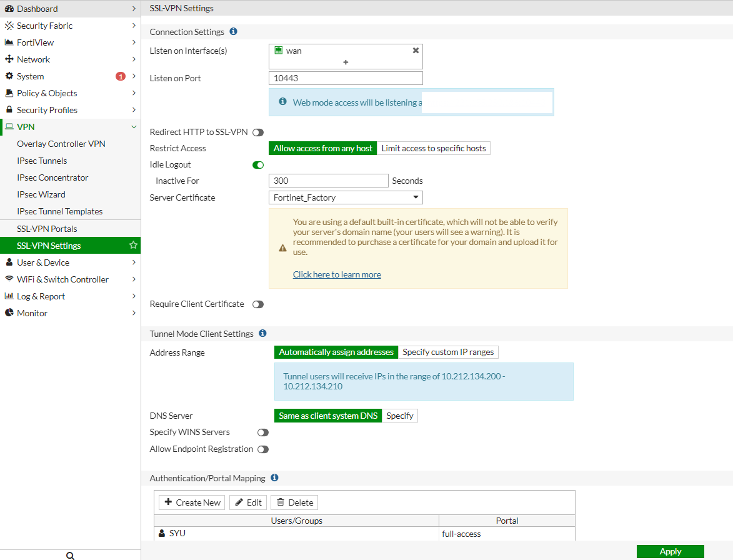This screenshot has height=560, width=733.
Task: Click the info icon beside Connection Settings
Action: click(x=233, y=31)
